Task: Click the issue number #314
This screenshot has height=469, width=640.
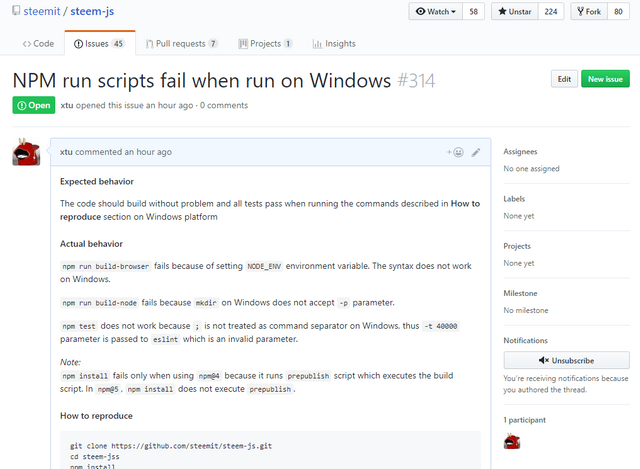Action: tap(416, 81)
